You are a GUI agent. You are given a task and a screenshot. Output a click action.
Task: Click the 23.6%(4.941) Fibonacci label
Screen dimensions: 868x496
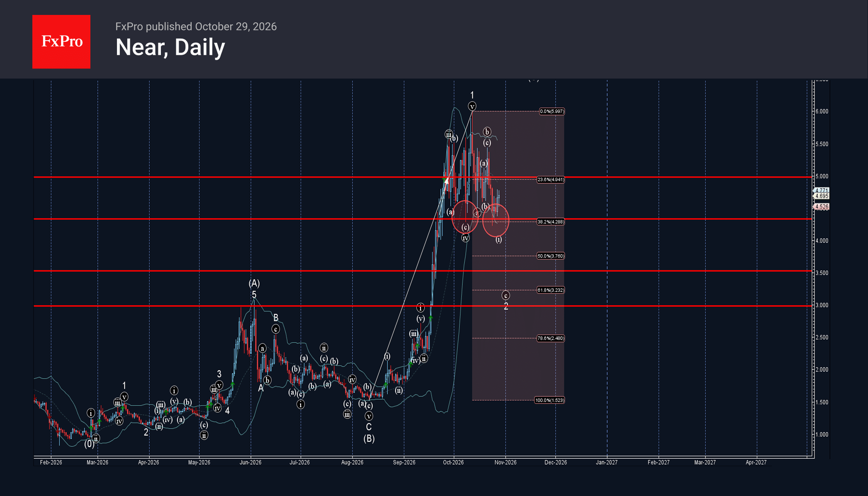[550, 180]
